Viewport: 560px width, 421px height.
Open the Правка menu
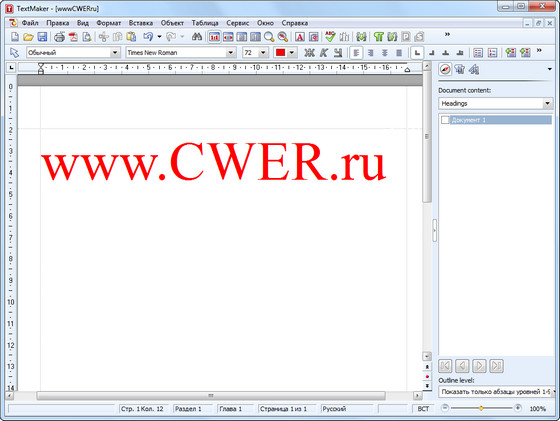pyautogui.click(x=58, y=23)
